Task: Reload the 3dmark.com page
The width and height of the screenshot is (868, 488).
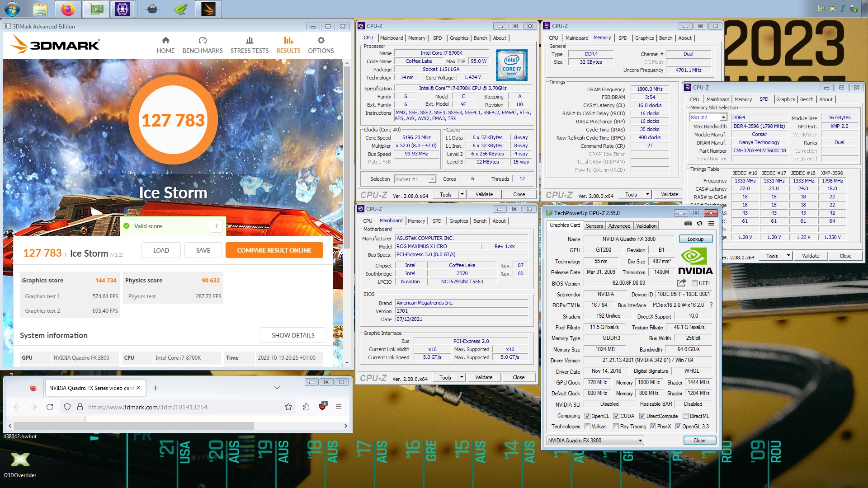Action: [50, 407]
